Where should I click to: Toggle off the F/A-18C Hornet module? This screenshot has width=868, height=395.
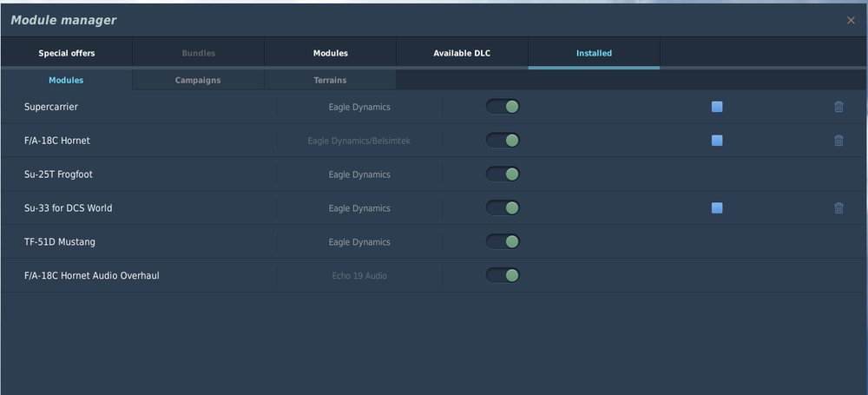[x=503, y=141]
